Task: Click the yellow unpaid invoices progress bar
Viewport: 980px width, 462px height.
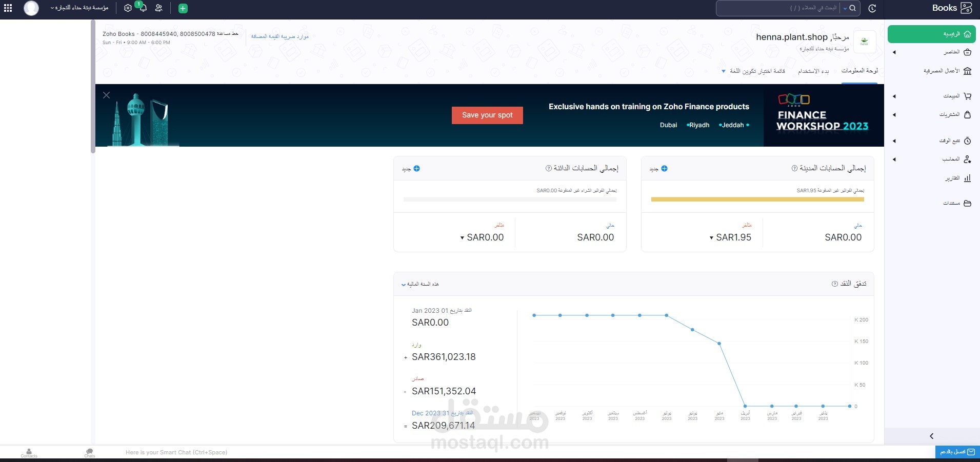Action: click(757, 199)
